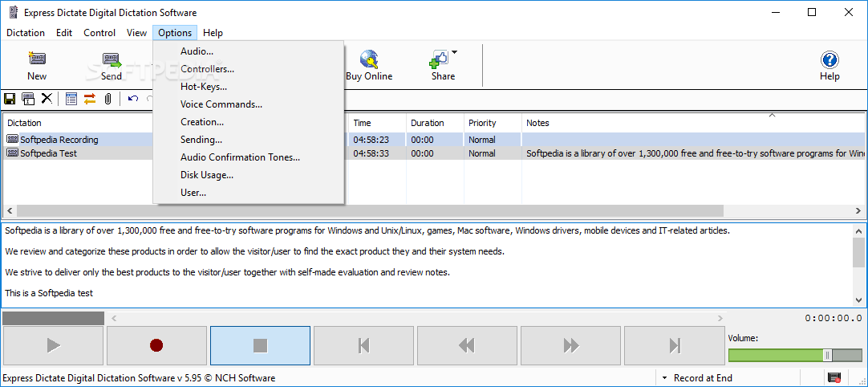This screenshot has height=387, width=868.
Task: Select the Softpedia Test dictation
Action: [49, 153]
